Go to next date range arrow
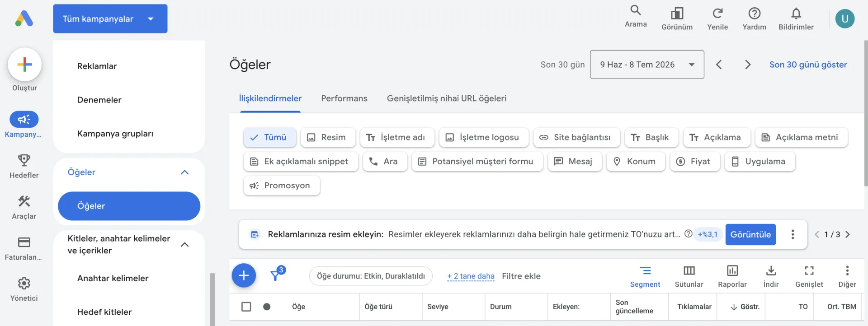Viewport: 868px width, 326px height. pos(748,65)
